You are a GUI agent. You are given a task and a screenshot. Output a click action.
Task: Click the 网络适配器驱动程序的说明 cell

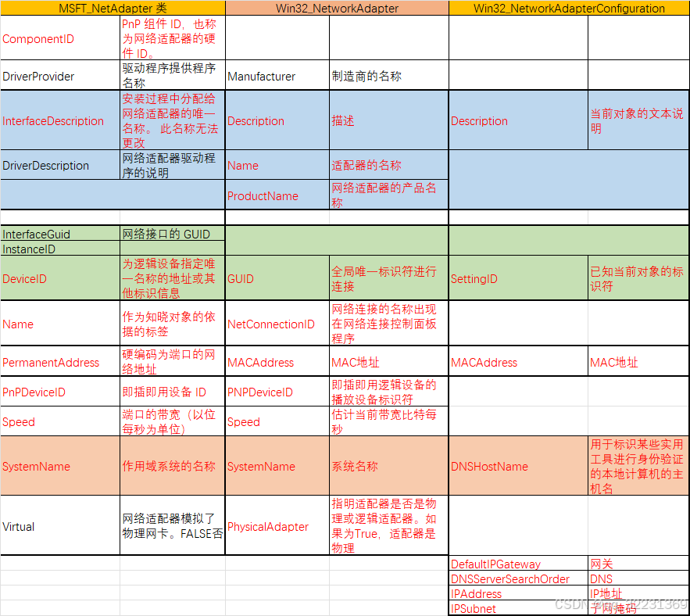(173, 165)
